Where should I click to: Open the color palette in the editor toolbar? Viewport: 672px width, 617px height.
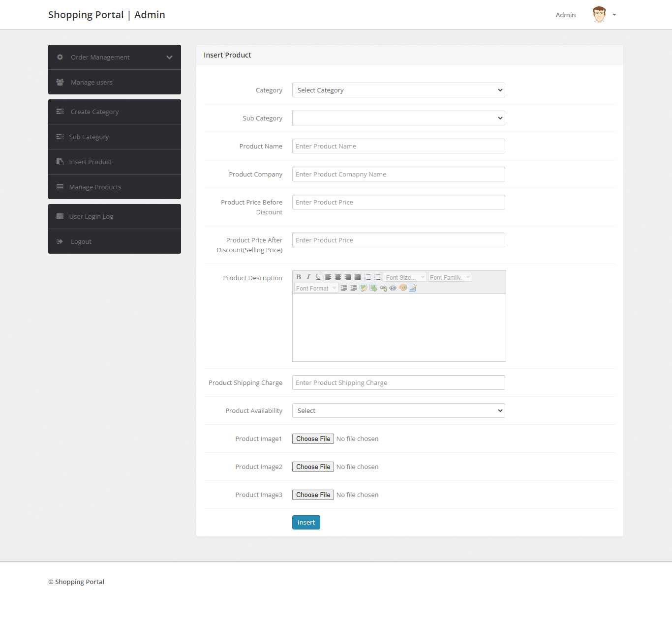point(403,288)
